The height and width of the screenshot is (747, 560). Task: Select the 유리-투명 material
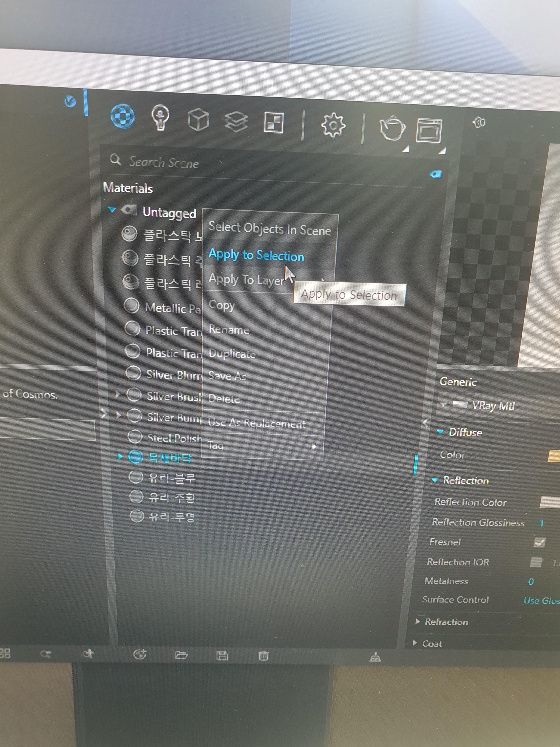click(x=172, y=517)
